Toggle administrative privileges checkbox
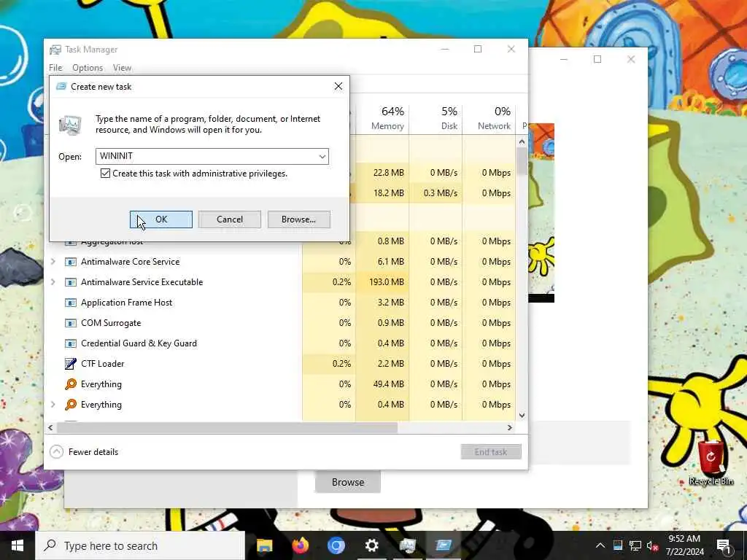 (x=105, y=174)
